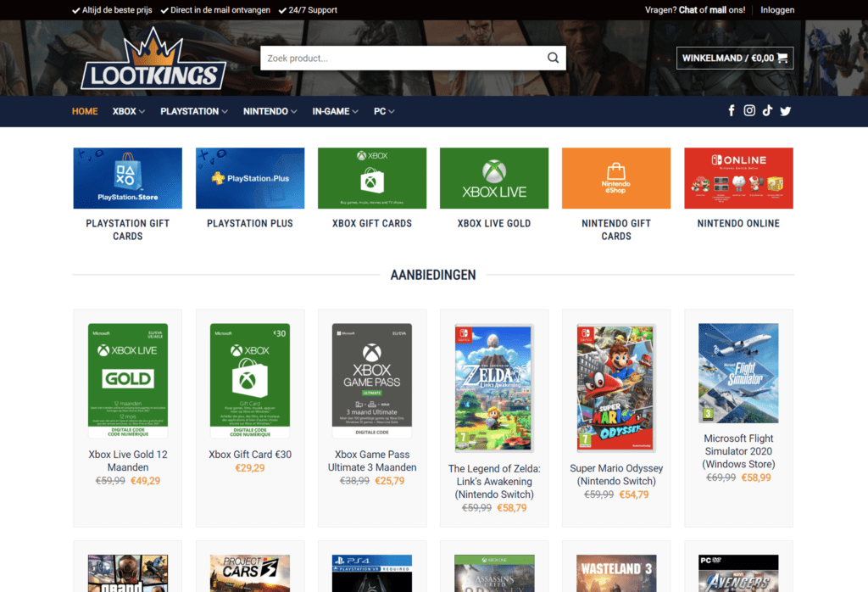Viewport: 868px width, 592px height.
Task: Click Microsoft Flight Simulator 2020 title
Action: (x=738, y=451)
